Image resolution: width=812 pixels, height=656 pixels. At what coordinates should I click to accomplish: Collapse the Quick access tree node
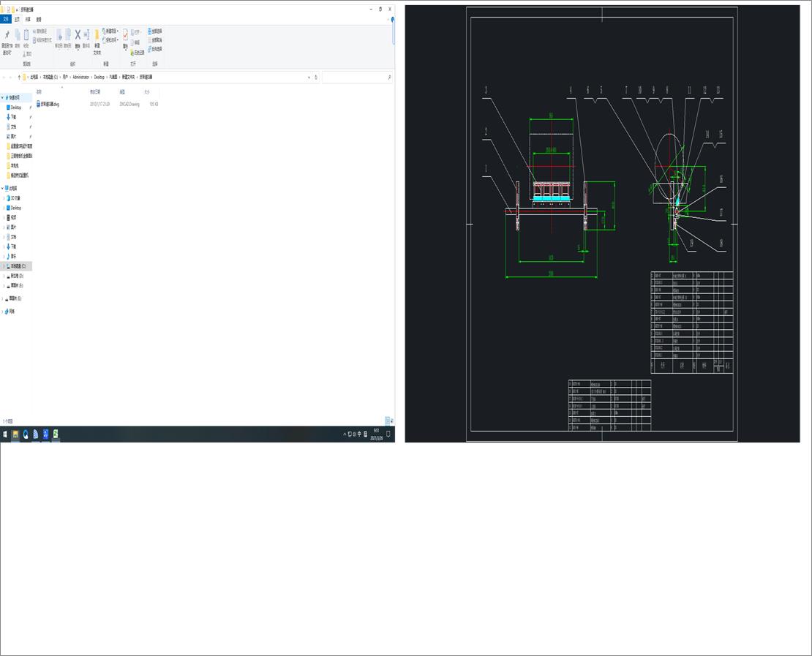click(x=3, y=97)
